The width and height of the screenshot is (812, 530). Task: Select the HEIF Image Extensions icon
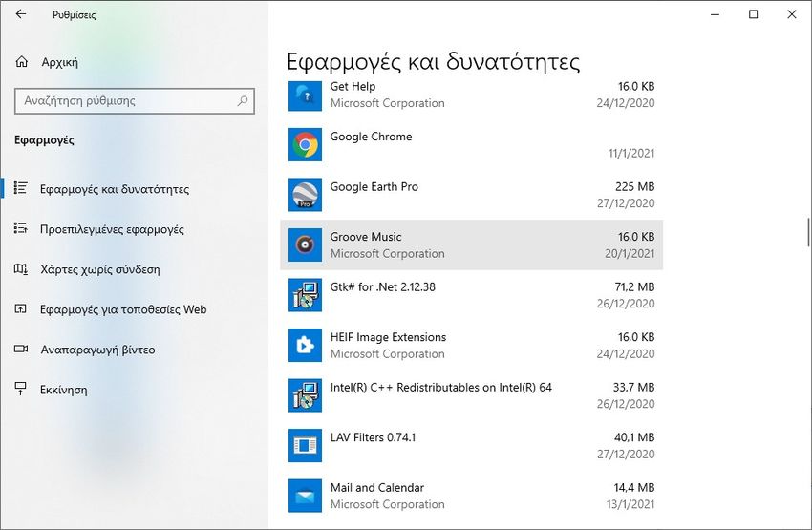pyautogui.click(x=305, y=346)
